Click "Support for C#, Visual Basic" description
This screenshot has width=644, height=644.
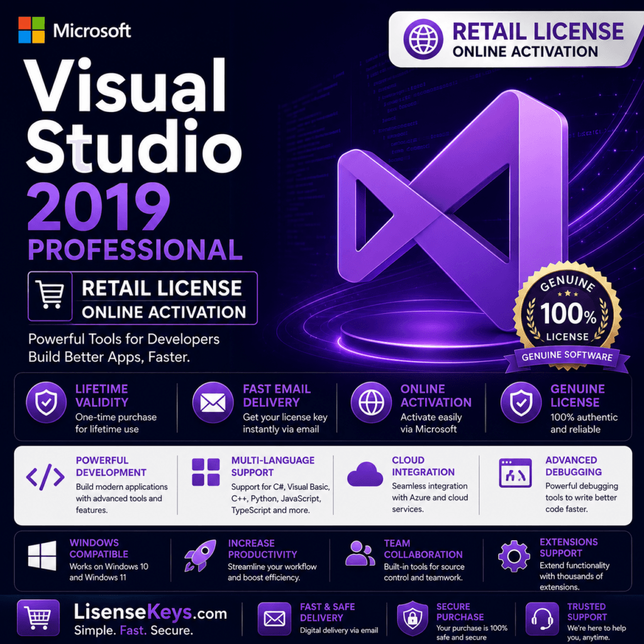[x=280, y=499]
